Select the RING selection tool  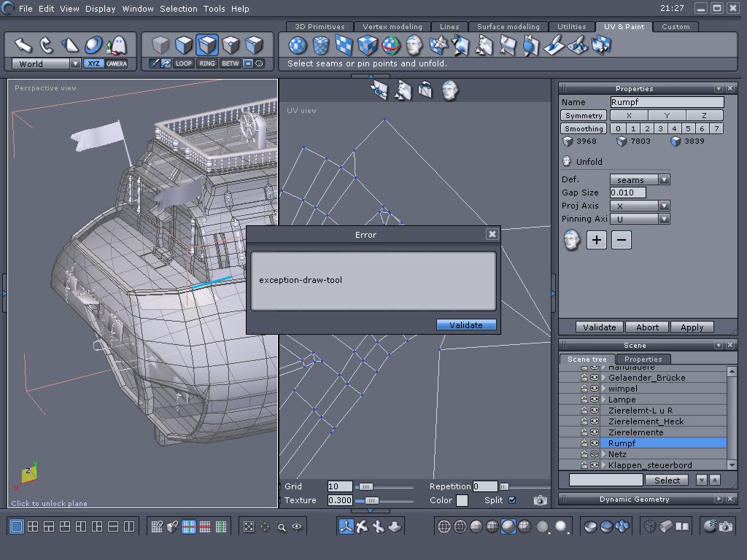coord(207,64)
